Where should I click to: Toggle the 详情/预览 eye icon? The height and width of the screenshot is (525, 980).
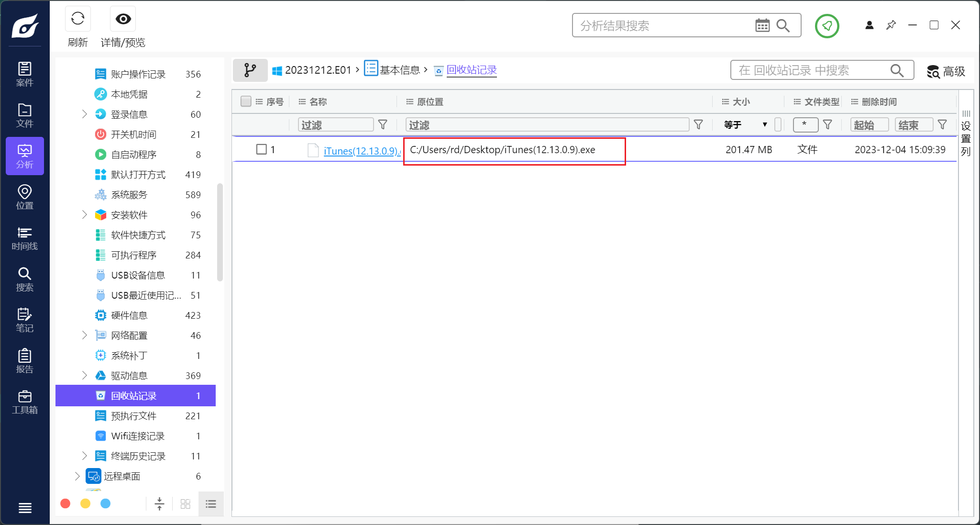123,19
